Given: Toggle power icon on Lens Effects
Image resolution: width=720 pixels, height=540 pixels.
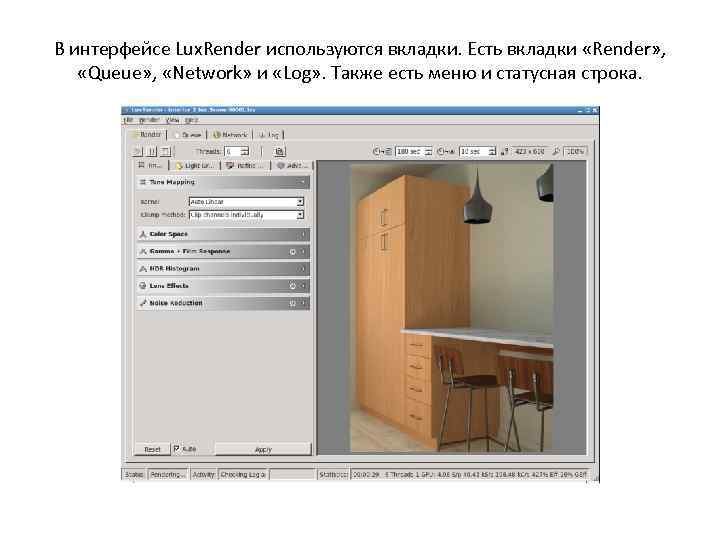Looking at the screenshot, I should [292, 286].
